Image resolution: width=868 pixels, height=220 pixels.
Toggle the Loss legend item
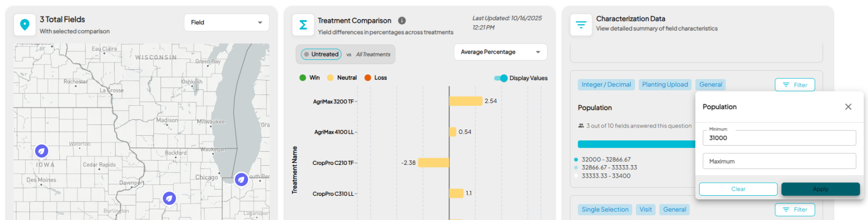(375, 77)
